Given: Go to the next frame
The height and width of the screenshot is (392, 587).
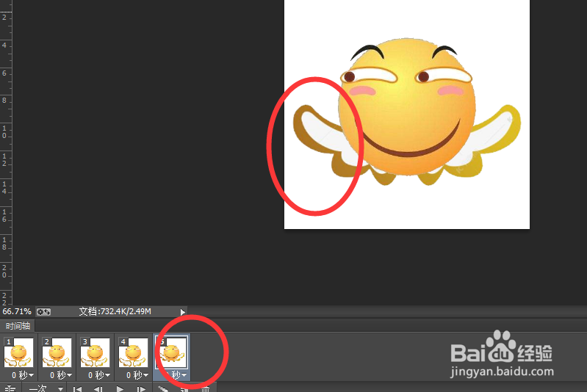Looking at the screenshot, I should coord(141,389).
